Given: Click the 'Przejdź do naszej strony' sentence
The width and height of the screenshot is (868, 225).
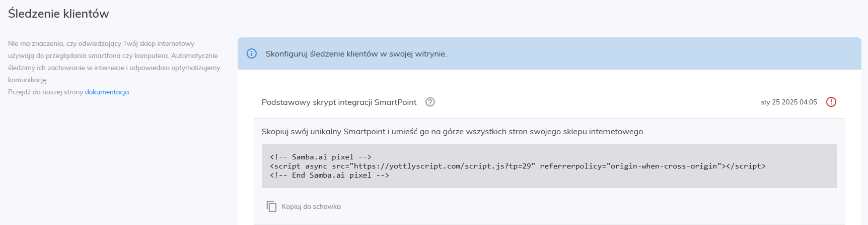Looking at the screenshot, I should pyautogui.click(x=46, y=92).
